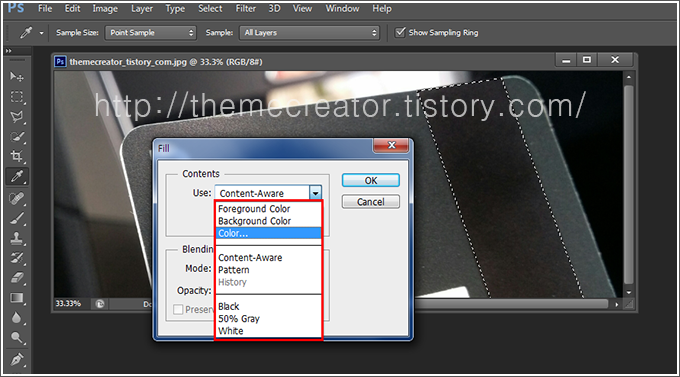Open the Edit menu
680x377 pixels.
tap(72, 9)
